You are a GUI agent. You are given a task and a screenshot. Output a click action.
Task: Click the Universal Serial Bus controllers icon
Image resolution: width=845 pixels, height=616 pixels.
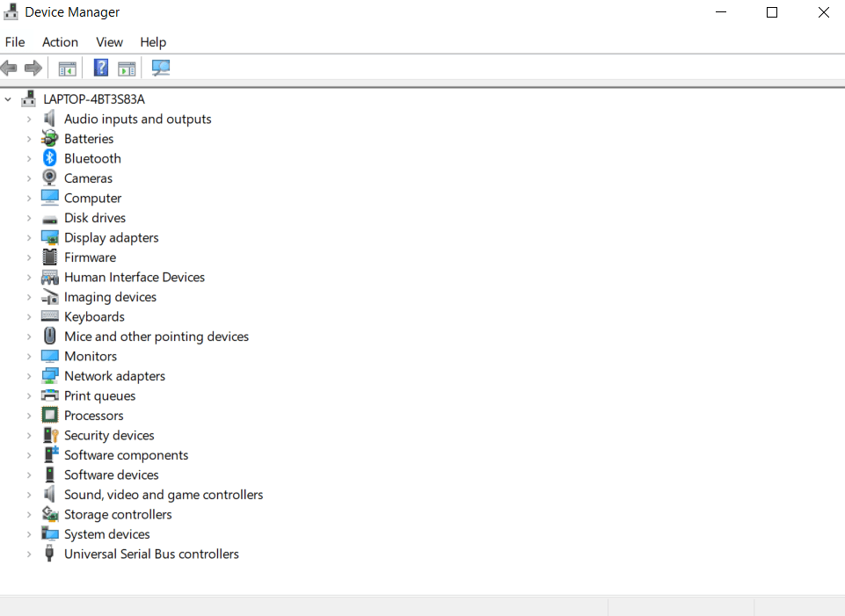[49, 553]
